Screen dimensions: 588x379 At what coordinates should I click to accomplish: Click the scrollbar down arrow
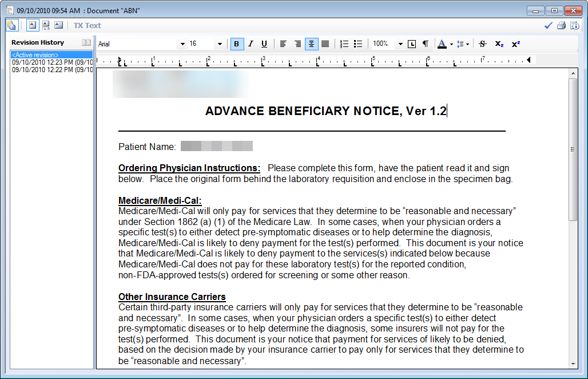[573, 364]
